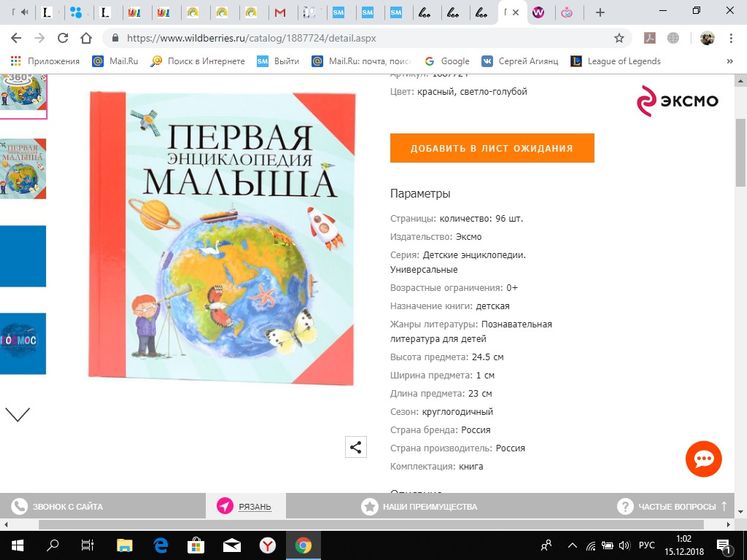Switch to the Gmail browser tab
The width and height of the screenshot is (747, 560).
click(280, 13)
